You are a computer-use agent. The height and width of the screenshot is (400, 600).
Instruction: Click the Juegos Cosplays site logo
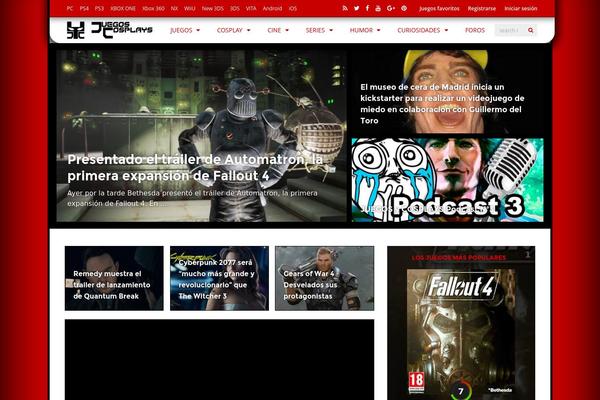[109, 30]
